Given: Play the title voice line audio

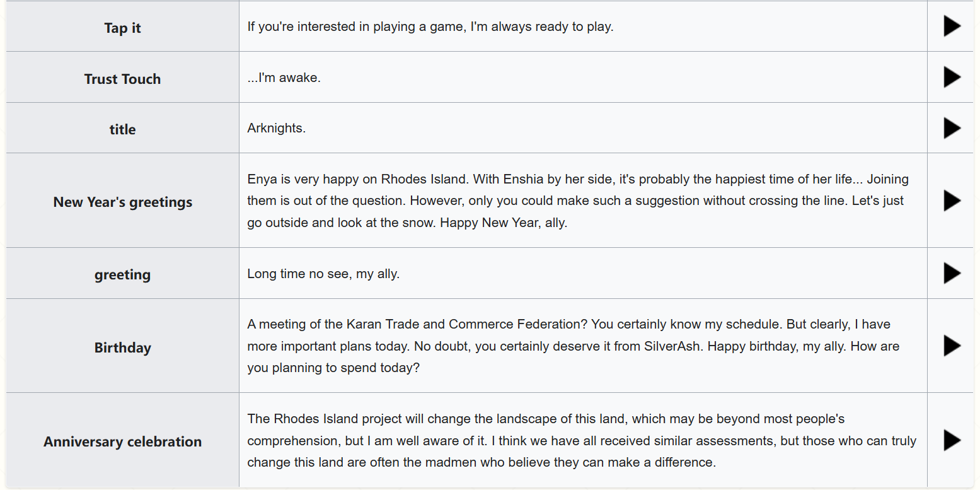Looking at the screenshot, I should click(x=952, y=128).
